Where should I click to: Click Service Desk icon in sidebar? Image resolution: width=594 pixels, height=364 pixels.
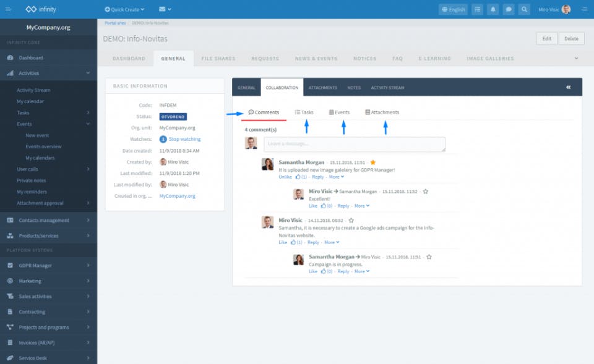pyautogui.click(x=11, y=358)
